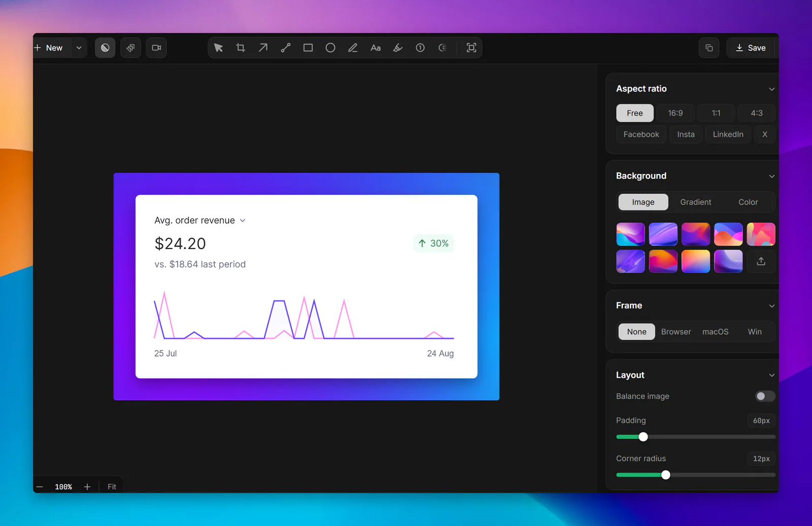Select the Browser frame option
Image resolution: width=812 pixels, height=526 pixels.
tap(676, 332)
